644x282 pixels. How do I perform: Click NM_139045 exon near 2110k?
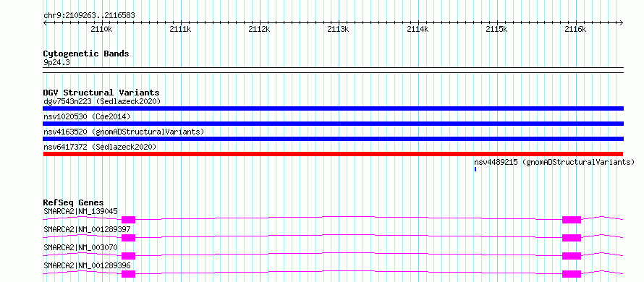tap(128, 220)
